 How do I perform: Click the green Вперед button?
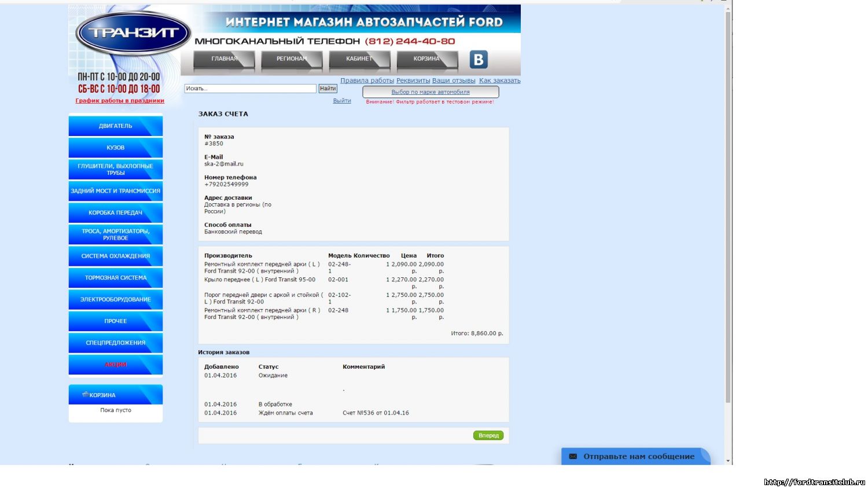pyautogui.click(x=488, y=435)
